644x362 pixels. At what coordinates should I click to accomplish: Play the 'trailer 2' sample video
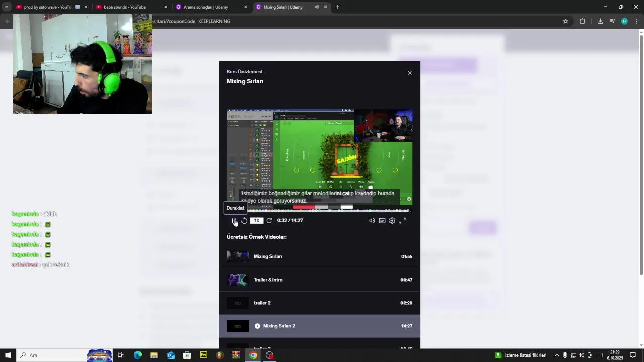(319, 303)
